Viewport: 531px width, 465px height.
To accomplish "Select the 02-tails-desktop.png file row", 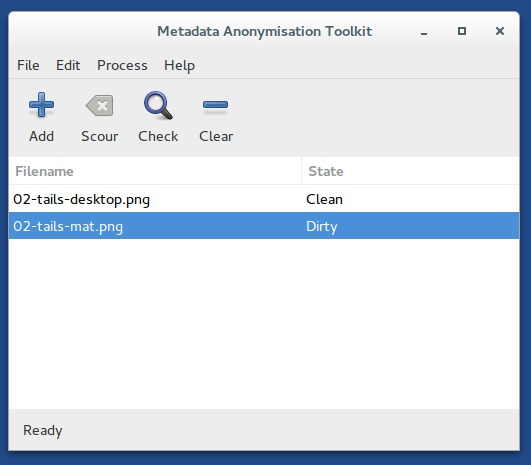I will point(264,199).
